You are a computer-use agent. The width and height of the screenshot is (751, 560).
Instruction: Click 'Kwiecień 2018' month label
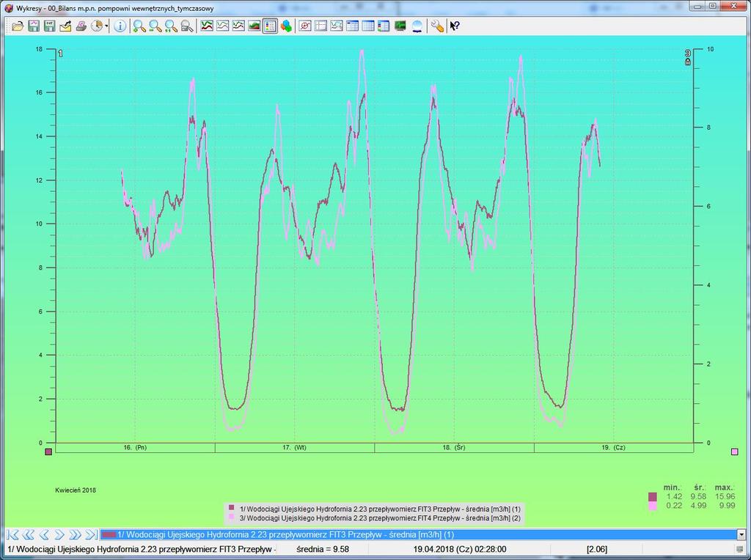[76, 490]
